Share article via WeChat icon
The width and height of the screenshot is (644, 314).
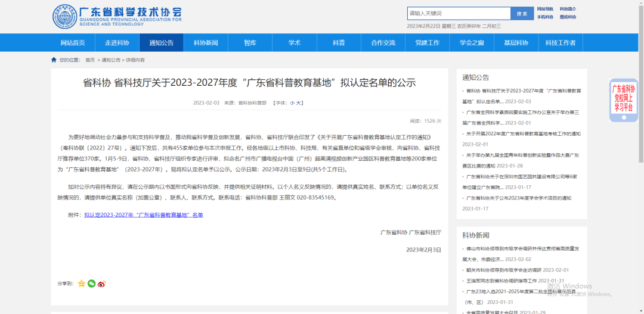click(x=92, y=283)
